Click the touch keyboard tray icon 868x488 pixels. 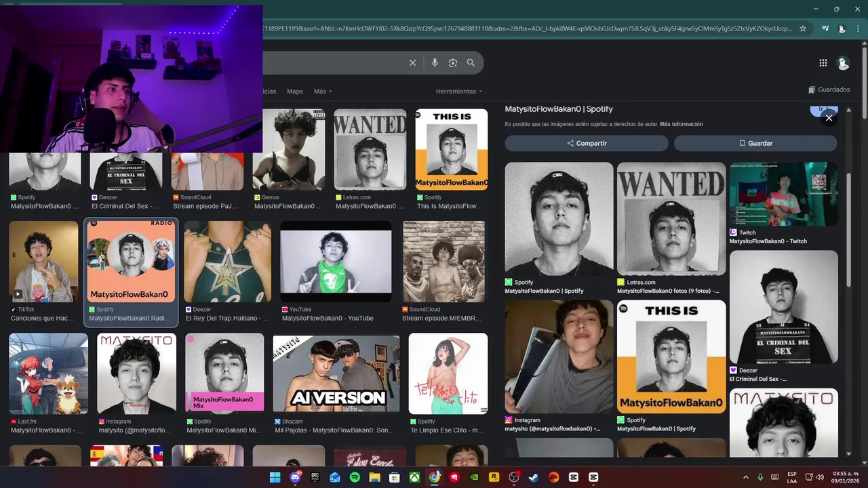(x=774, y=477)
